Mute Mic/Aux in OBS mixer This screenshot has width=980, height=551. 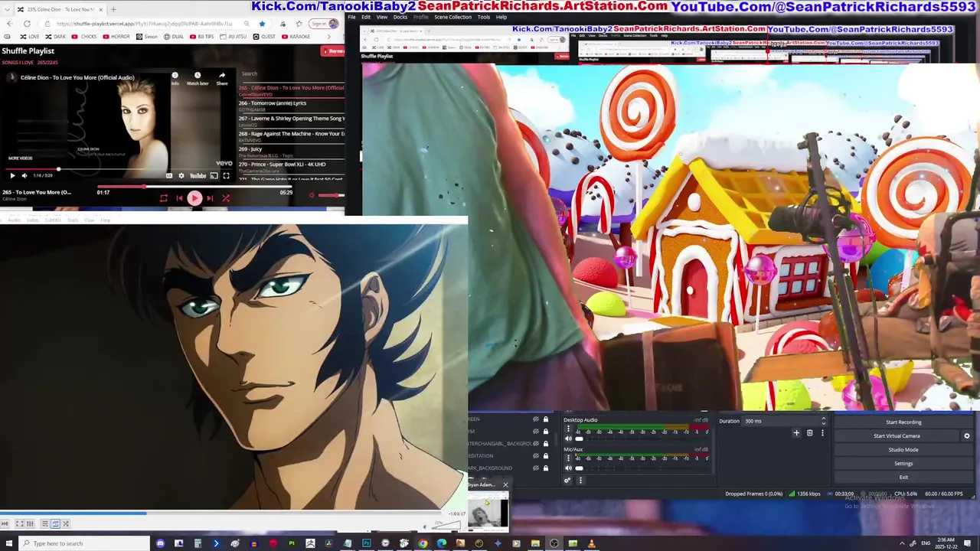coord(568,468)
